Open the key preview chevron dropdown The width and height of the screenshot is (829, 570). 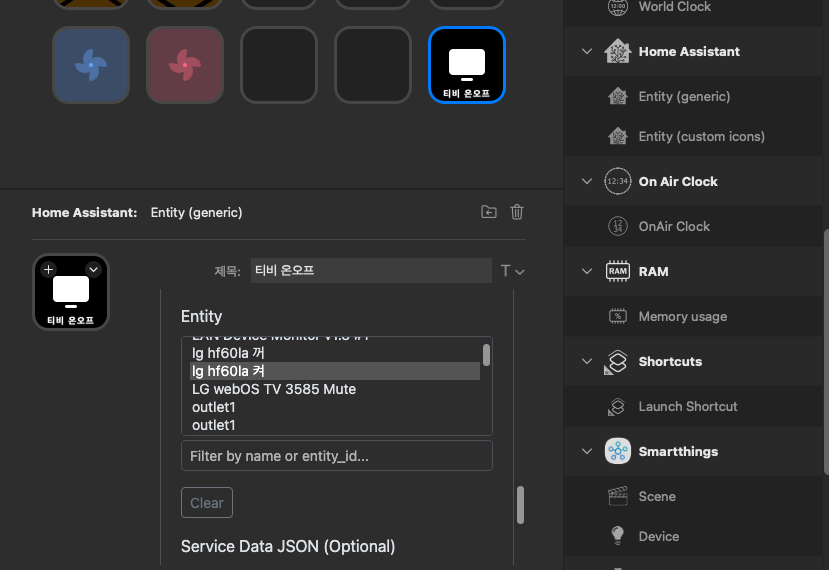point(93,269)
